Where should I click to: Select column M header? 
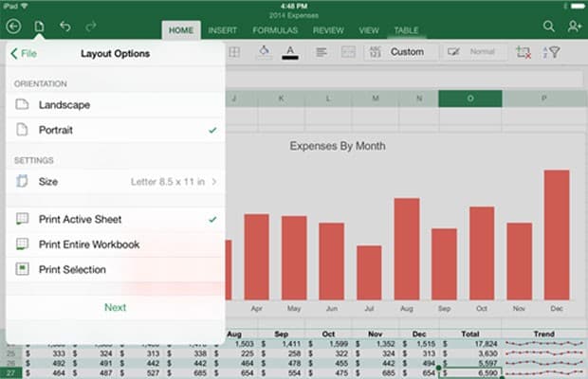(375, 99)
